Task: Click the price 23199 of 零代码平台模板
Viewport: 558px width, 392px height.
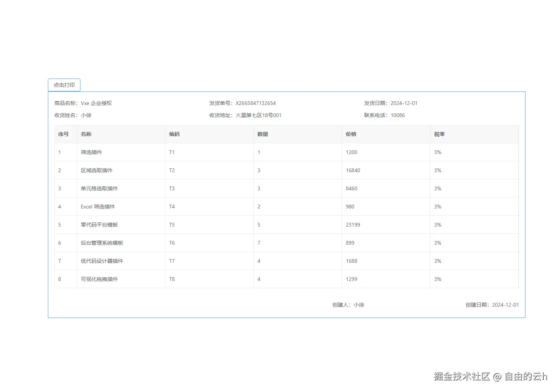Action: (353, 224)
